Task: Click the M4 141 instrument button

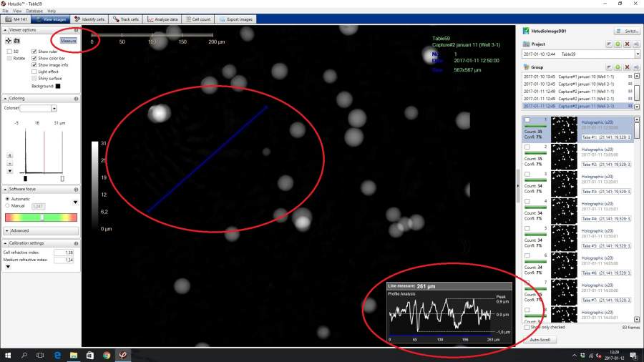Action: (16, 19)
